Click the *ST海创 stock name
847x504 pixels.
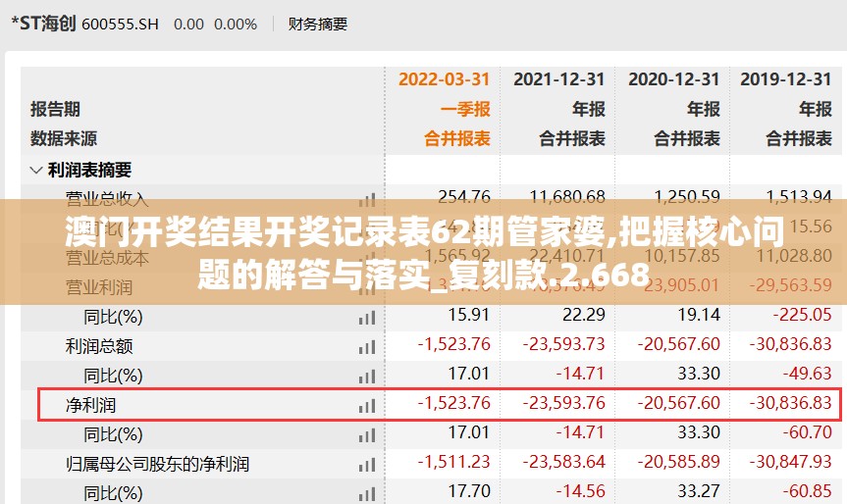tap(43, 24)
